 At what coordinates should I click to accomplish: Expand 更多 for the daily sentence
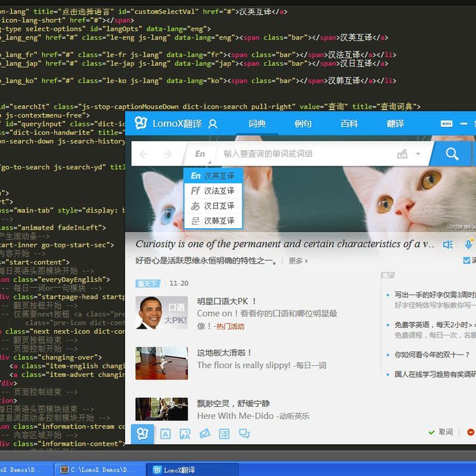(x=297, y=261)
